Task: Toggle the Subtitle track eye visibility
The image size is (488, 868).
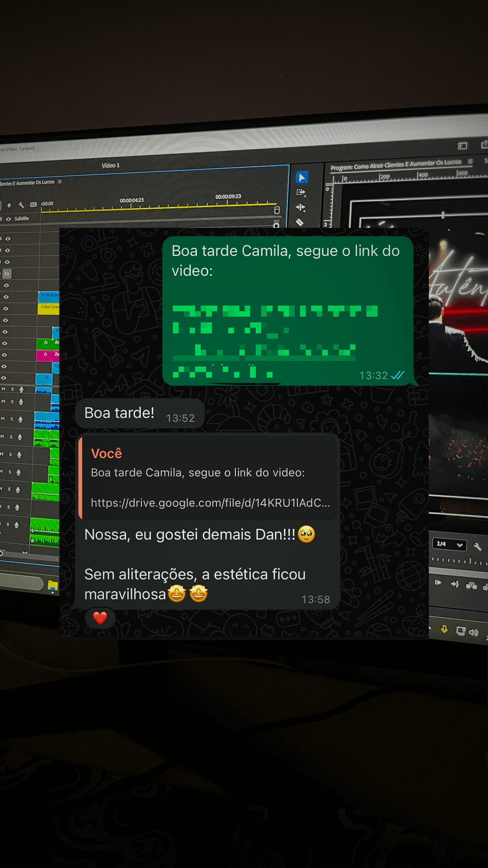Action: pyautogui.click(x=8, y=219)
